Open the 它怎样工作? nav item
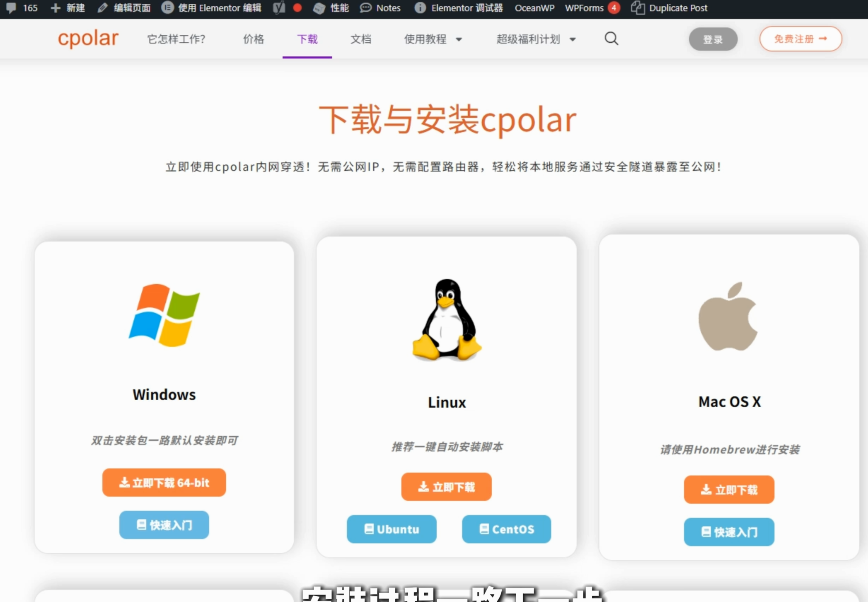This screenshot has height=602, width=868. tap(176, 39)
